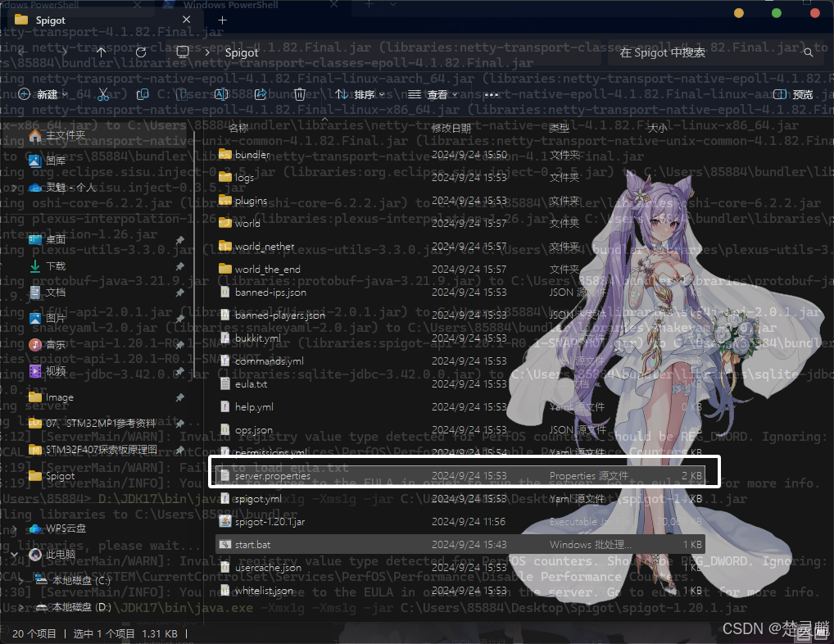Click the breadcrumb chevron before Spigot
The height and width of the screenshot is (644, 834).
tap(207, 52)
